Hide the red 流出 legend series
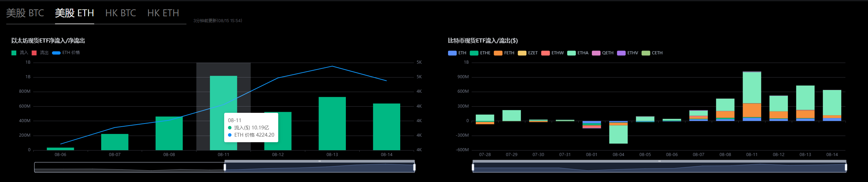868x182 pixels. coord(34,53)
